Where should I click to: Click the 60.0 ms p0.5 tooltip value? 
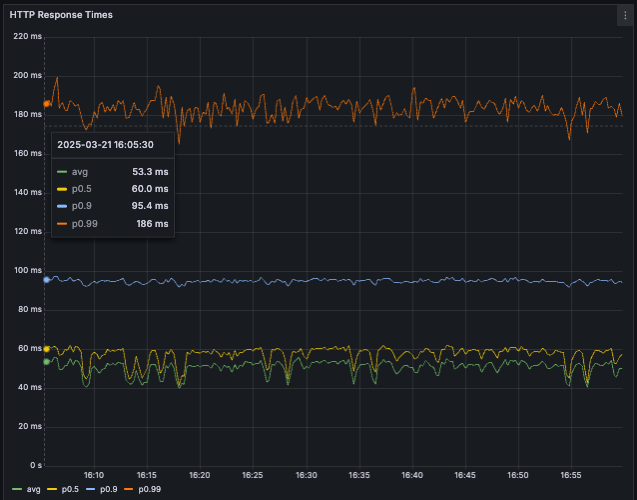point(150,189)
